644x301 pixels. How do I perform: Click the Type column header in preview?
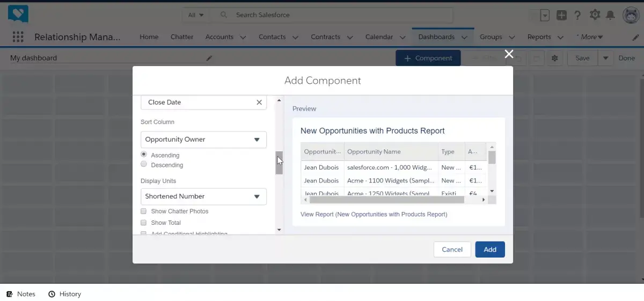coord(451,152)
